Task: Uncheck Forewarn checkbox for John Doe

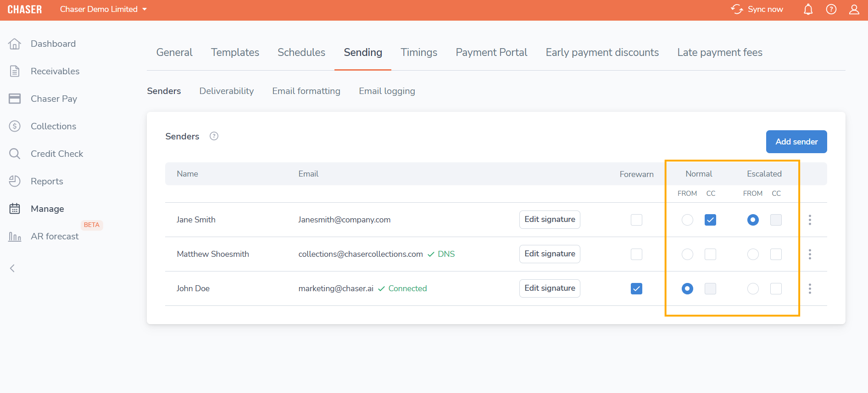Action: tap(636, 288)
